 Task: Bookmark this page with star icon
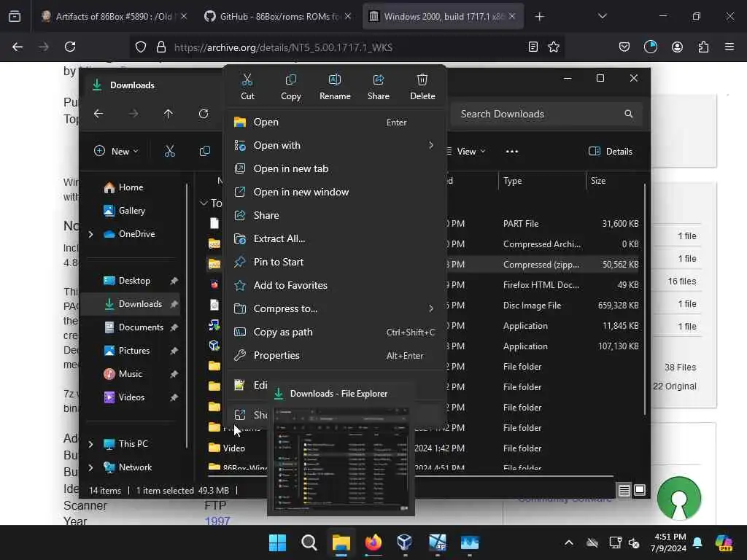pyautogui.click(x=554, y=47)
